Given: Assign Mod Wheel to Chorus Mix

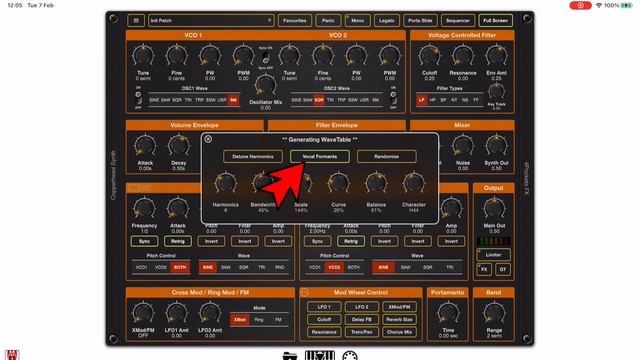Looking at the screenshot, I should pyautogui.click(x=399, y=332).
